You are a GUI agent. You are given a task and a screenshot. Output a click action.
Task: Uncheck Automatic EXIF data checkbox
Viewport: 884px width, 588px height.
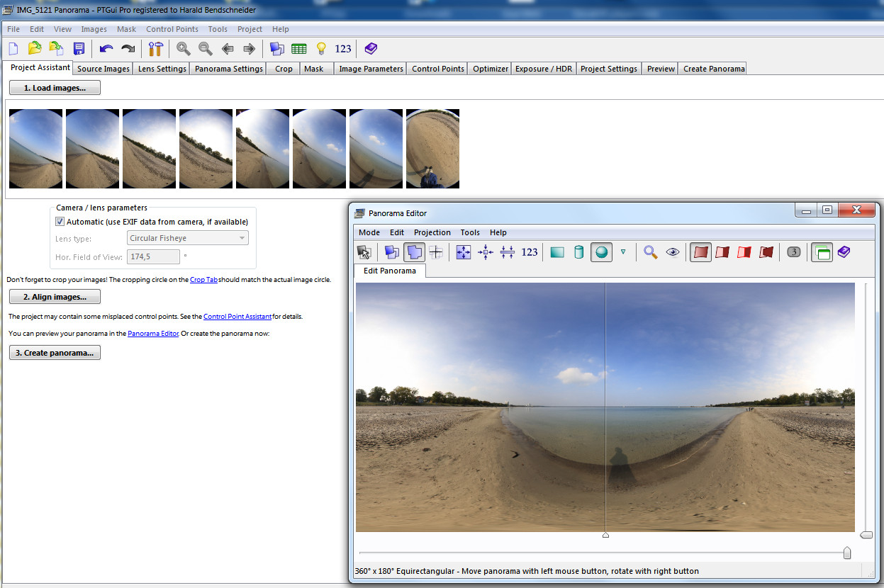tap(60, 222)
